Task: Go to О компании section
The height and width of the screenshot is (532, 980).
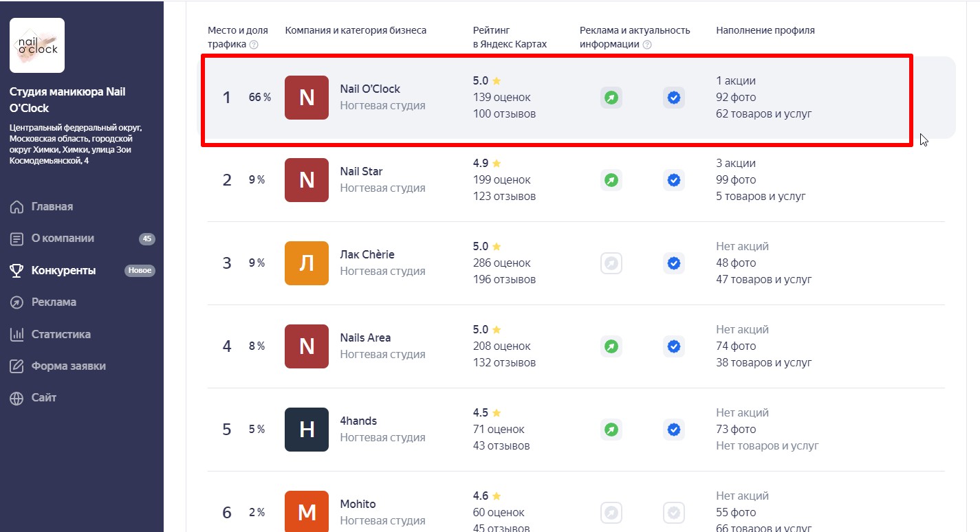Action: 63,239
